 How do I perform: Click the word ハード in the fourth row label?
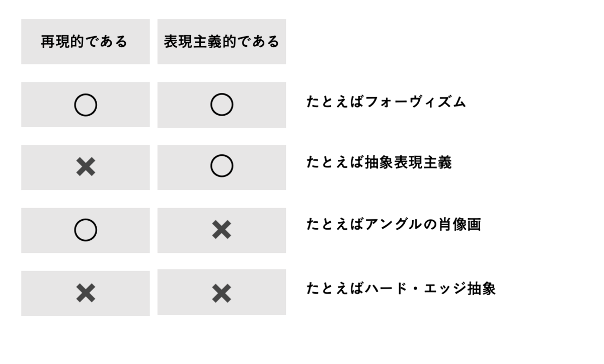pos(387,289)
